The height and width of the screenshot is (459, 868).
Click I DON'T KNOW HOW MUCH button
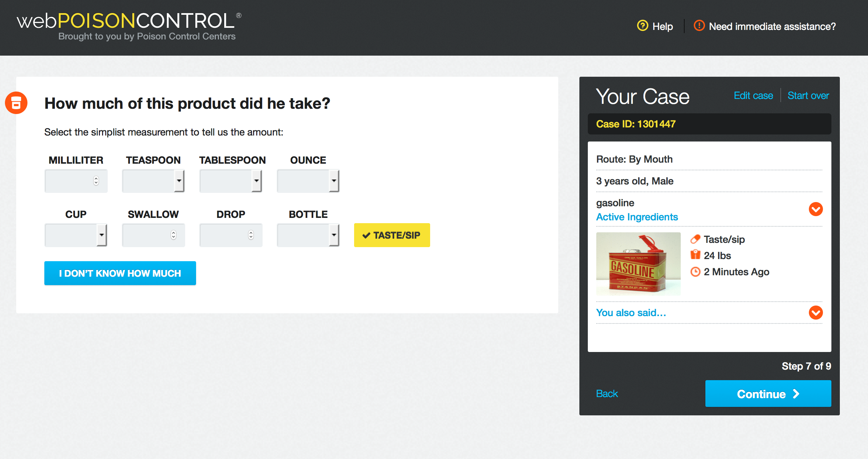coord(120,272)
